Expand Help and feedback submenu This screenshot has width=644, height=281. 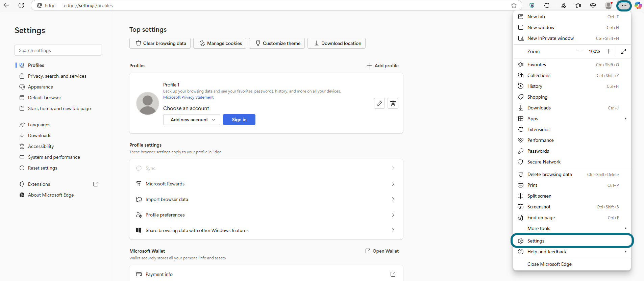coord(572,252)
